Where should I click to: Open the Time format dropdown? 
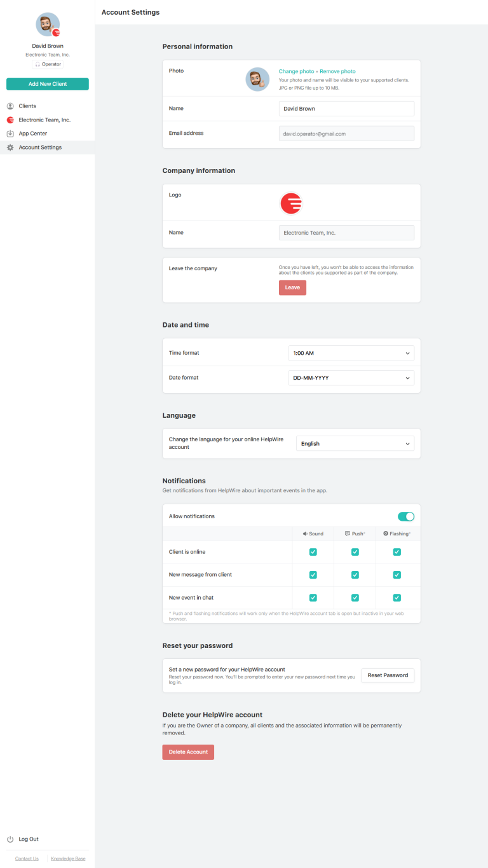(351, 353)
